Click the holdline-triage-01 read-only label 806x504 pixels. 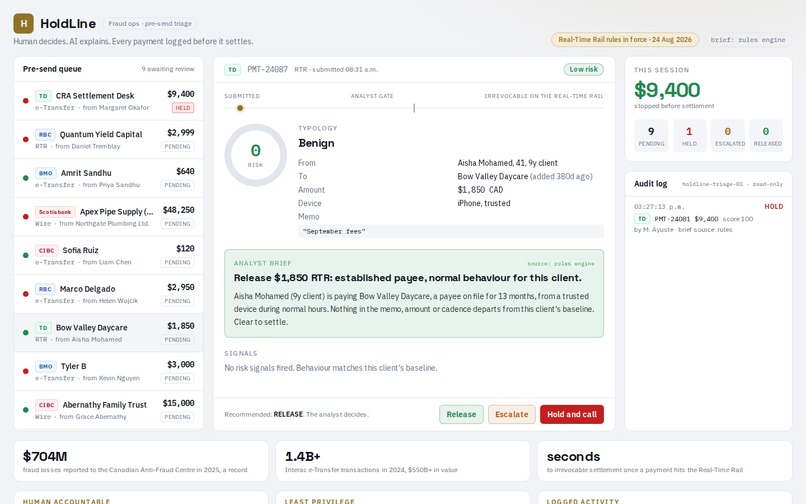(x=732, y=184)
